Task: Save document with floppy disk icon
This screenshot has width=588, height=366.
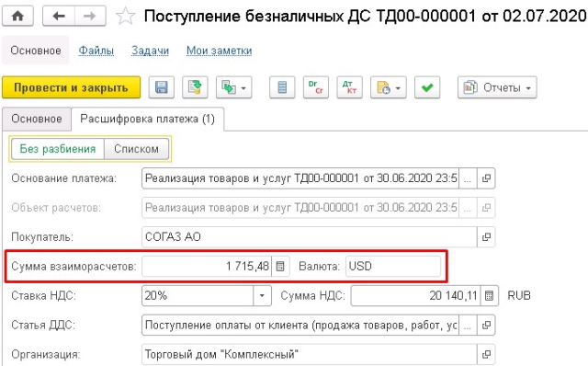Action: 162,87
